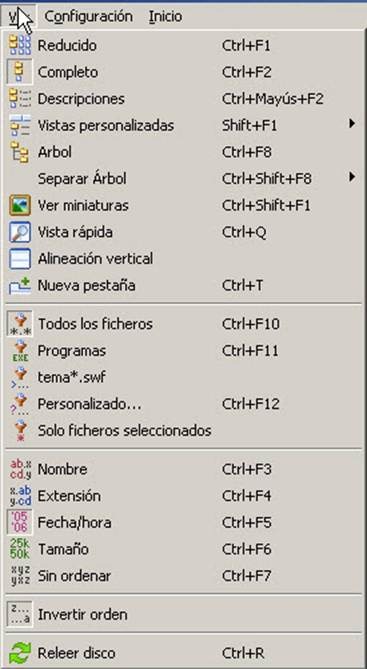
Task: Click the Vista rápida magnifier icon
Action: point(20,232)
